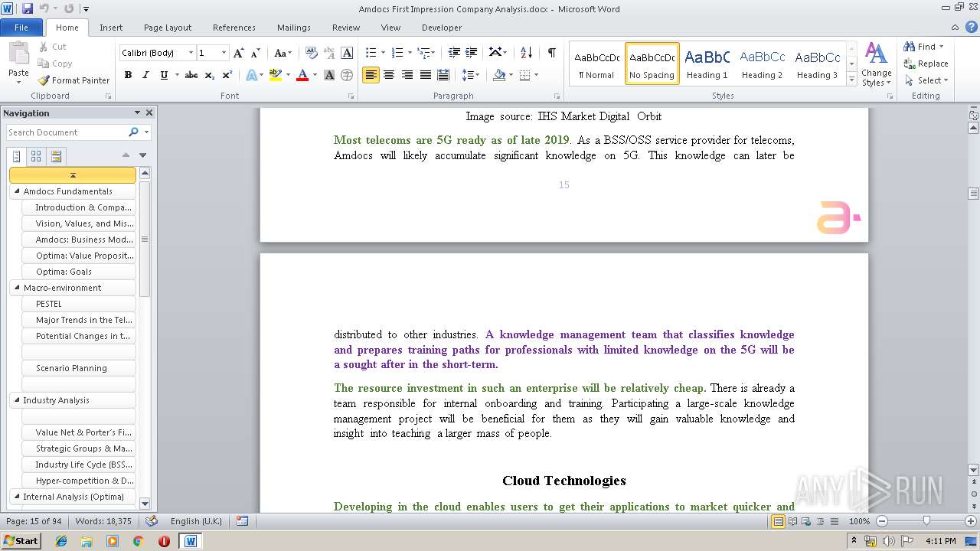The image size is (980, 551).
Task: Collapse Industry Analysis heading
Action: point(17,400)
